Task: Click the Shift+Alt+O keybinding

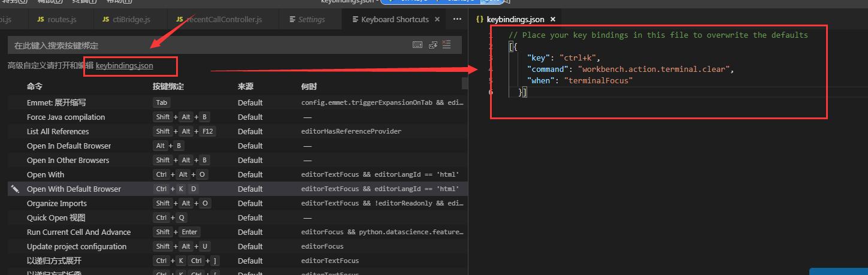Action: tap(182, 203)
